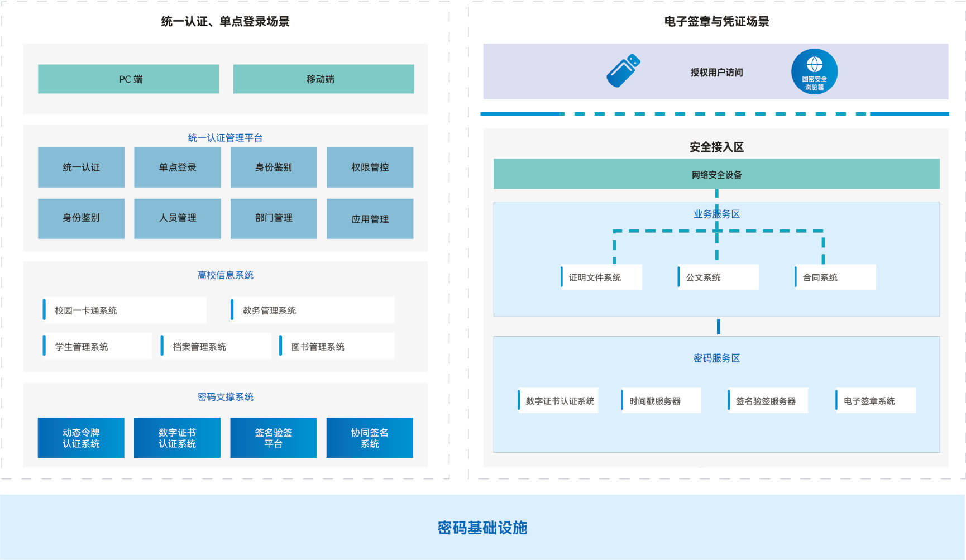The image size is (966, 560).
Task: Click the 国密安全浏览器 globe icon
Action: [x=814, y=71]
